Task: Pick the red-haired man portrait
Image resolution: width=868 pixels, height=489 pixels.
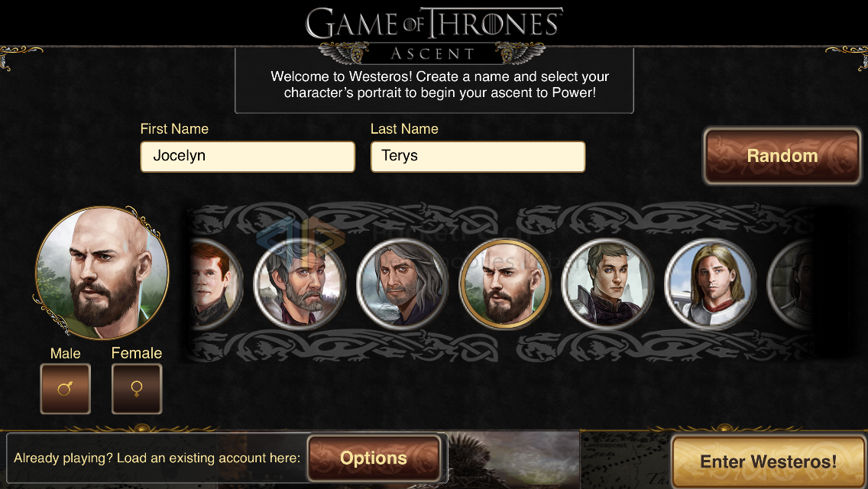Action: (215, 284)
